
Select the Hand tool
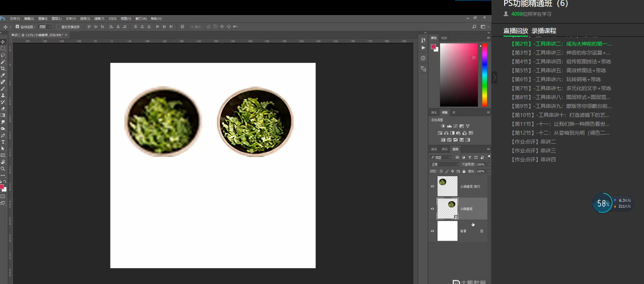[x=3, y=162]
